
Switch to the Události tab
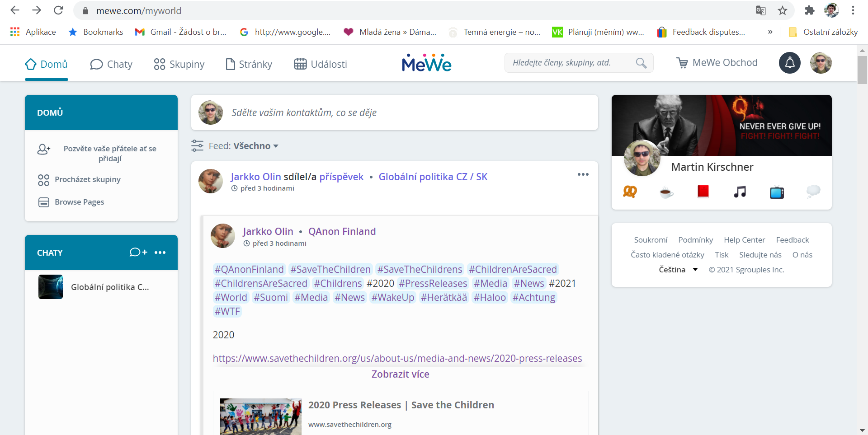pos(321,64)
